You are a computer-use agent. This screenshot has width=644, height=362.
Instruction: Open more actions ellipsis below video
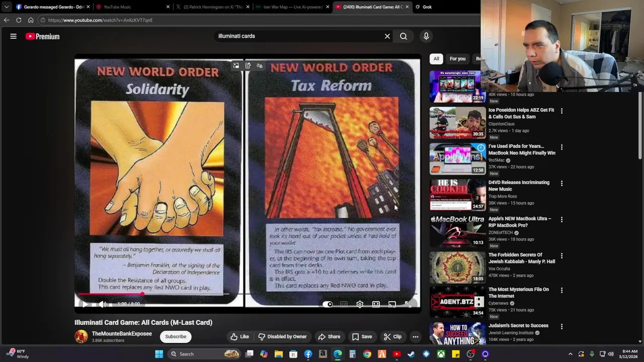416,336
